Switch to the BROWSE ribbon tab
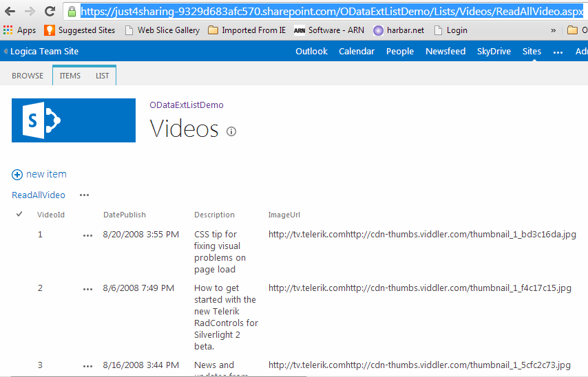The height and width of the screenshot is (377, 588). [x=28, y=76]
